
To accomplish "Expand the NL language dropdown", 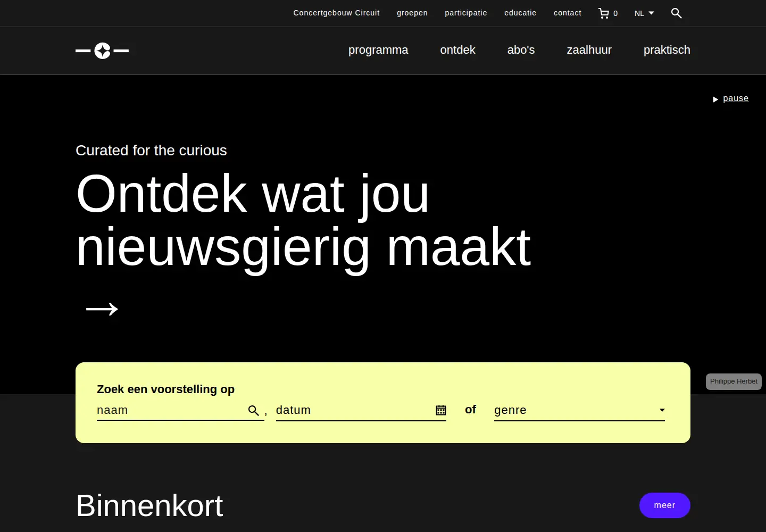I will [644, 13].
